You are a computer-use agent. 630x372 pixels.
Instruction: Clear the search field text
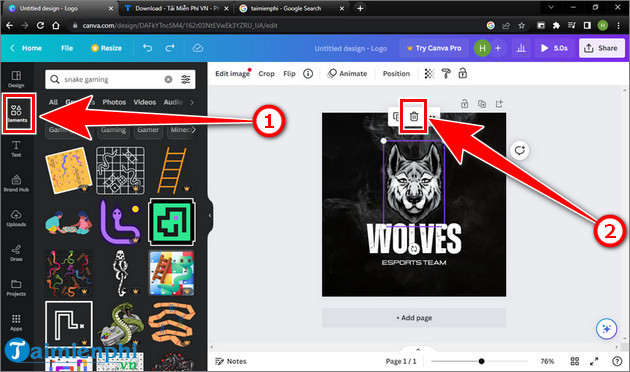[x=168, y=80]
